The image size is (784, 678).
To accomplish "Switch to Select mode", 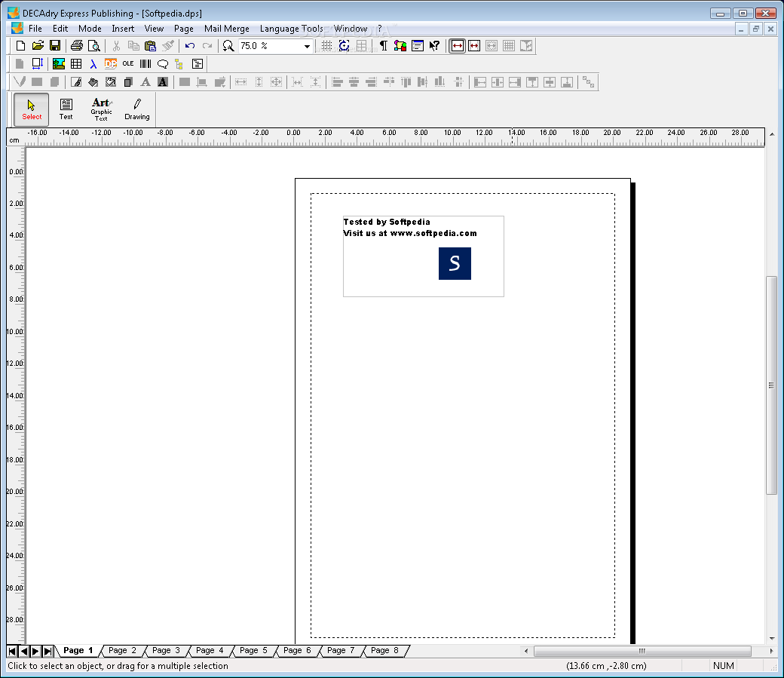I will click(32, 109).
